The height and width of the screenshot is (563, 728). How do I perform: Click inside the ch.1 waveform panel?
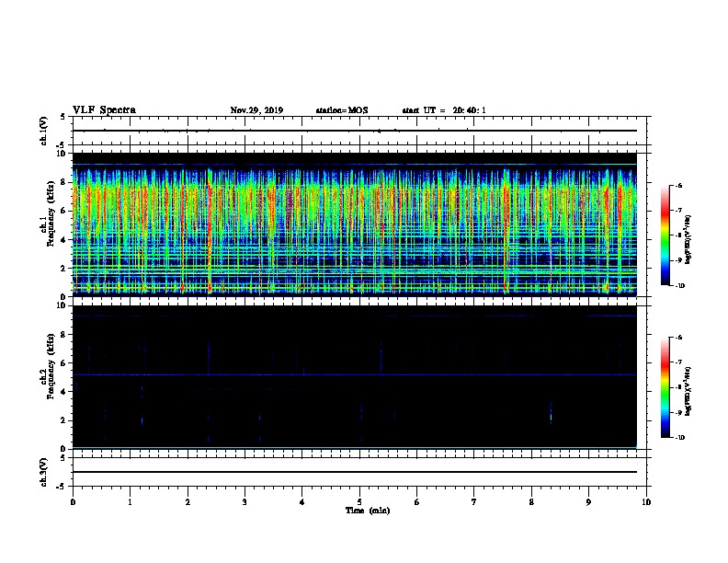(359, 131)
